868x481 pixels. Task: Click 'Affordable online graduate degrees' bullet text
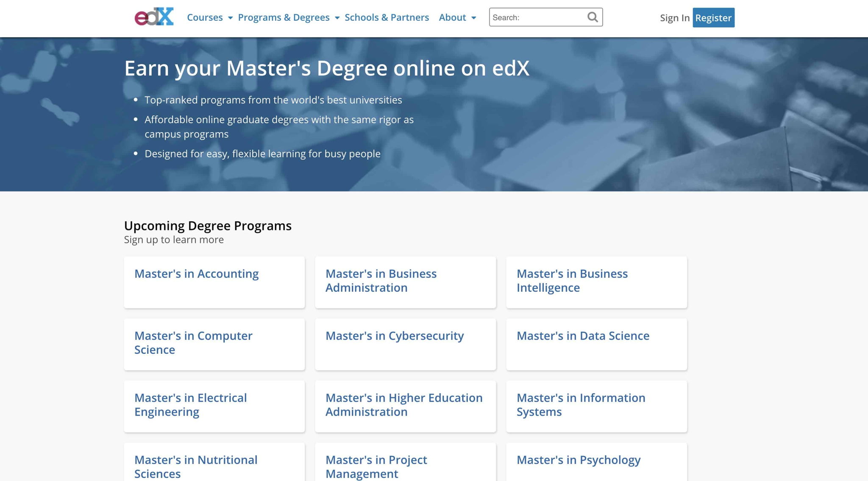279,127
